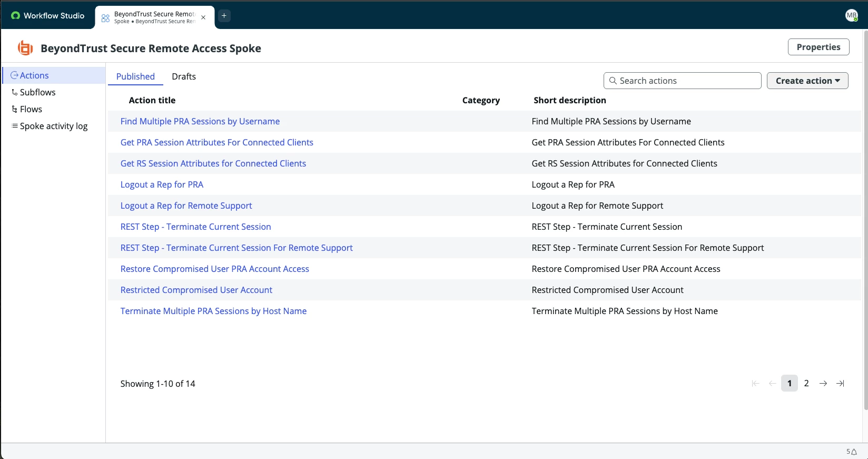868x459 pixels.
Task: Jump to last page arrow
Action: coord(840,384)
